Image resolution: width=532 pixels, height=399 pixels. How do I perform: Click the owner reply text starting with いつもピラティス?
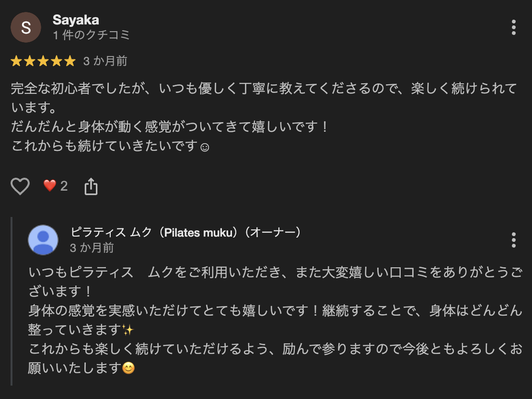click(x=273, y=273)
